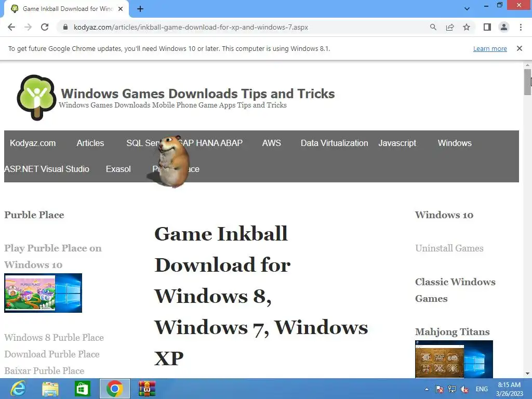Viewport: 532px width, 399px height.
Task: Select Javascript in the navigation bar
Action: tap(397, 143)
